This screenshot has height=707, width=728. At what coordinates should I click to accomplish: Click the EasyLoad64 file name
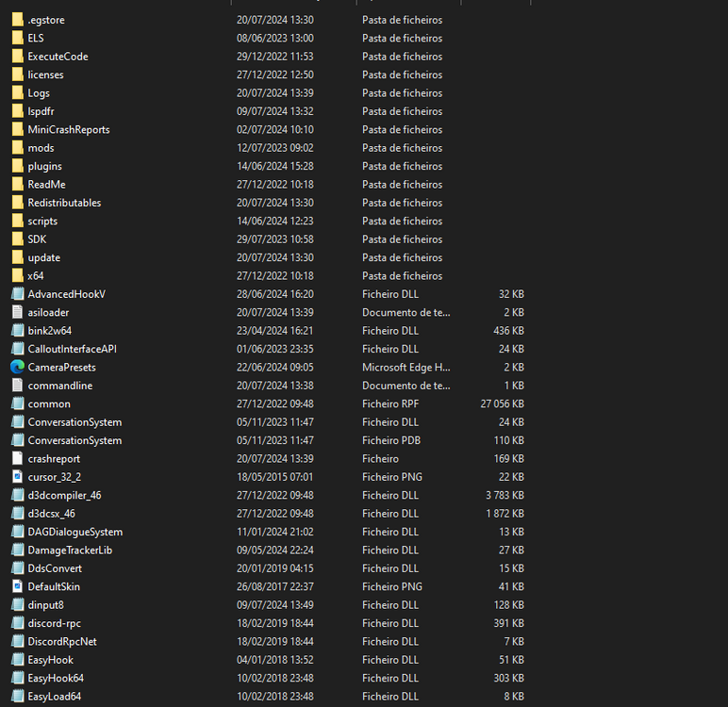pos(55,697)
